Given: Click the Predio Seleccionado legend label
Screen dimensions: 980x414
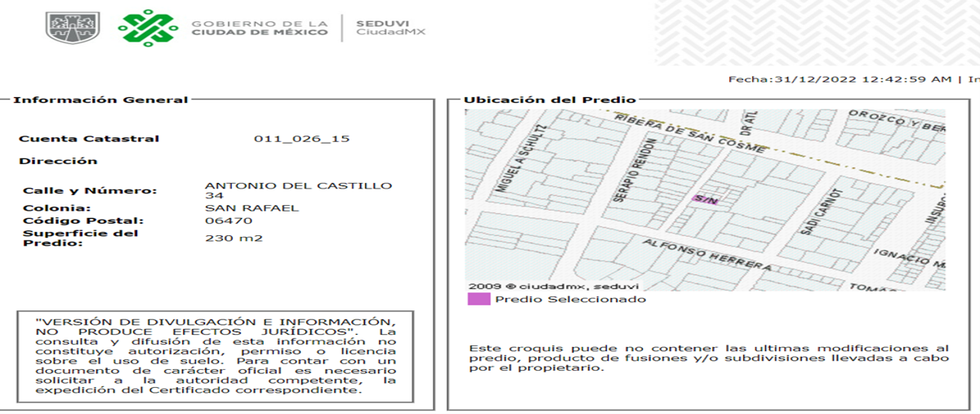Looking at the screenshot, I should 570,299.
